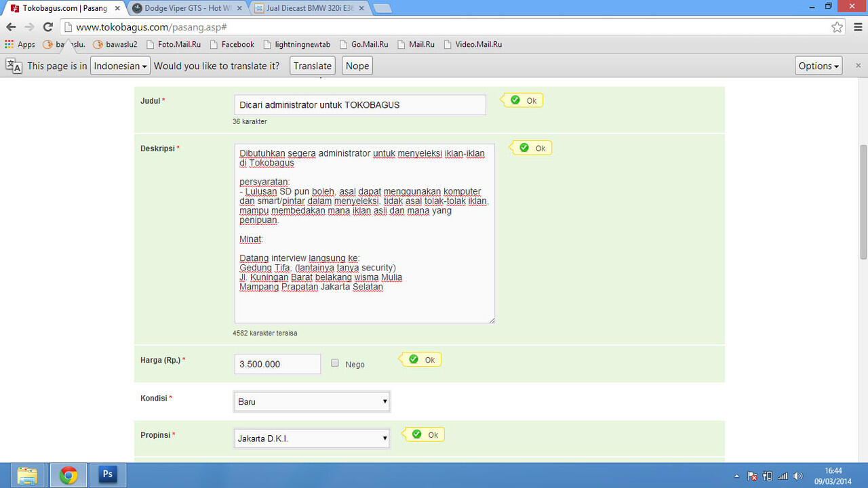Click the textarea resize grip corner
Viewport: 868px width, 488px height.
[x=492, y=320]
